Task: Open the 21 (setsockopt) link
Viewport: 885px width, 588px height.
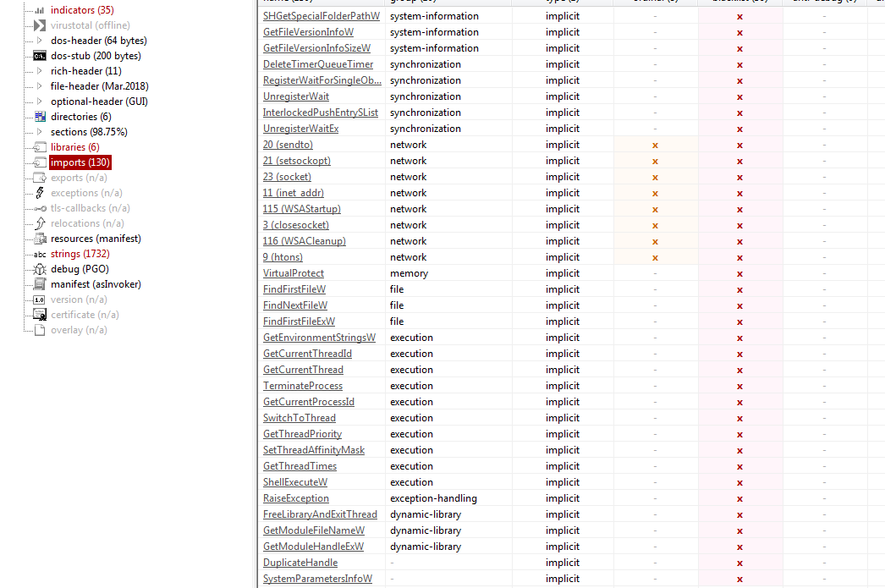Action: (x=297, y=161)
